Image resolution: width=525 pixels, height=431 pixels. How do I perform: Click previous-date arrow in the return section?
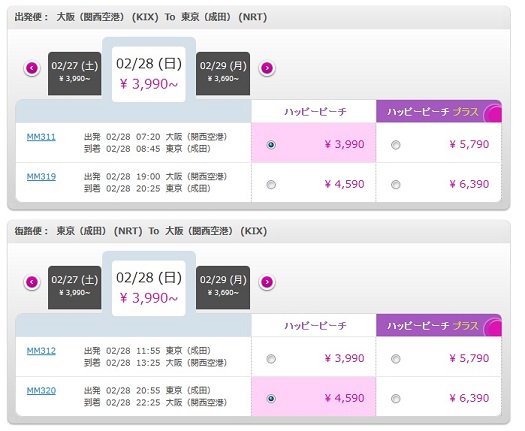32,282
